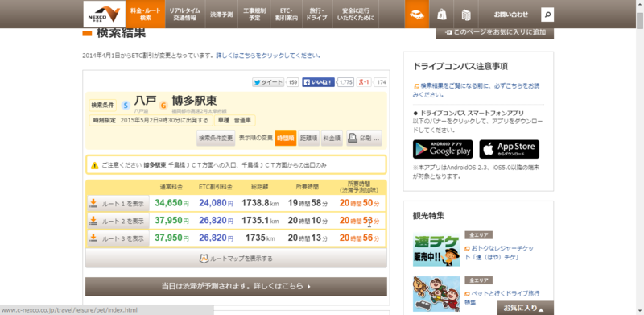Open the building icon in header
The height and width of the screenshot is (315, 644).
click(x=466, y=15)
